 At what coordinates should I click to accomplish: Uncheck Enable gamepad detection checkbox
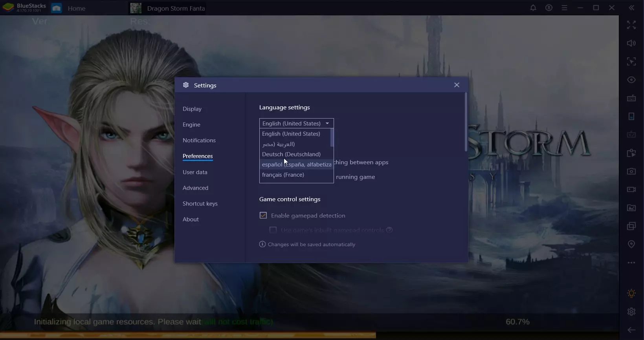[x=263, y=216]
